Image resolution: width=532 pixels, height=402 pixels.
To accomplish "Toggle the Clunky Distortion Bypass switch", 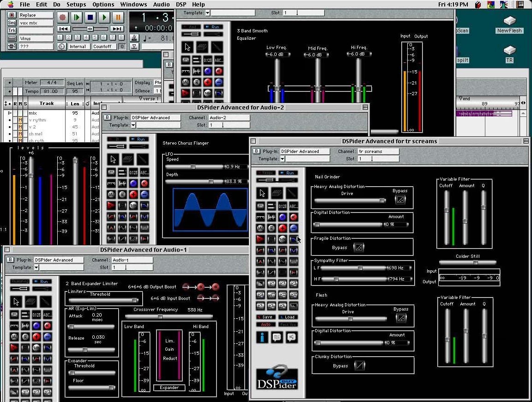I will 359,365.
